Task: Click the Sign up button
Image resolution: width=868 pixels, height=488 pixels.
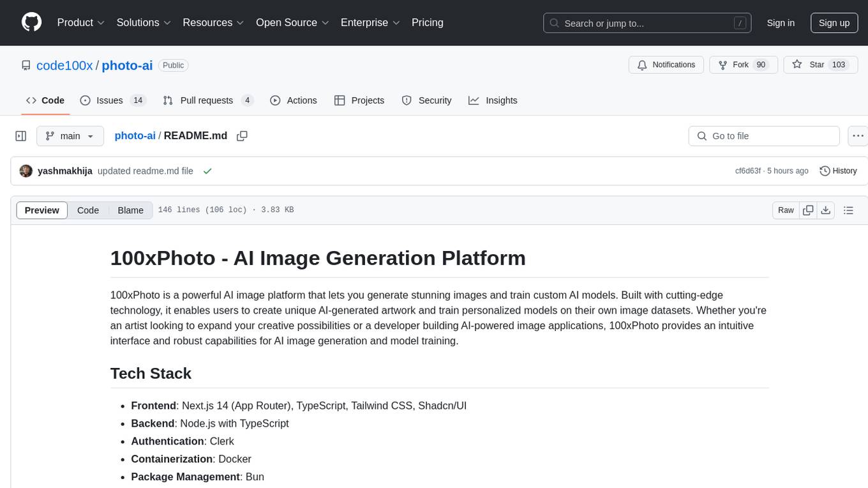Action: click(x=834, y=23)
